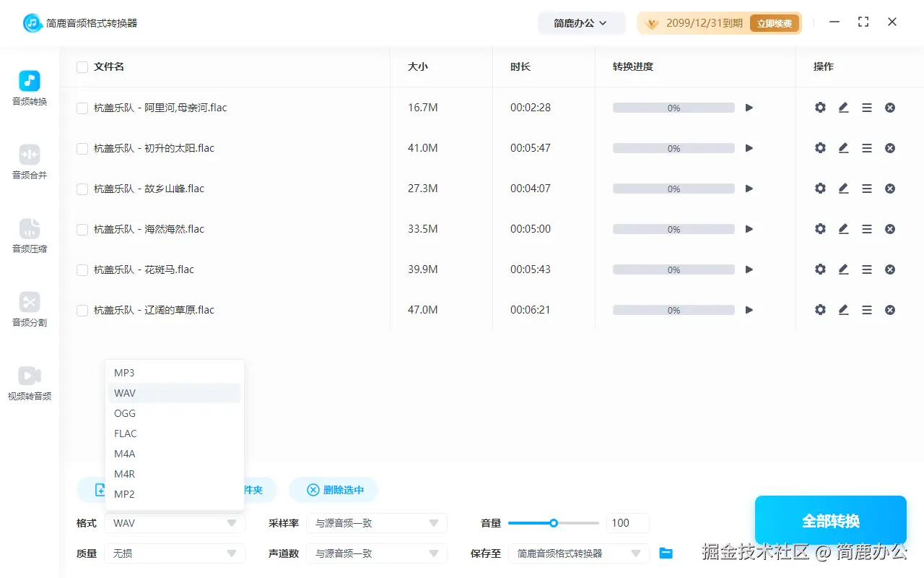The image size is (924, 578).
Task: Click the edit pencil icon for 初升的太阳.flac
Action: pos(843,147)
